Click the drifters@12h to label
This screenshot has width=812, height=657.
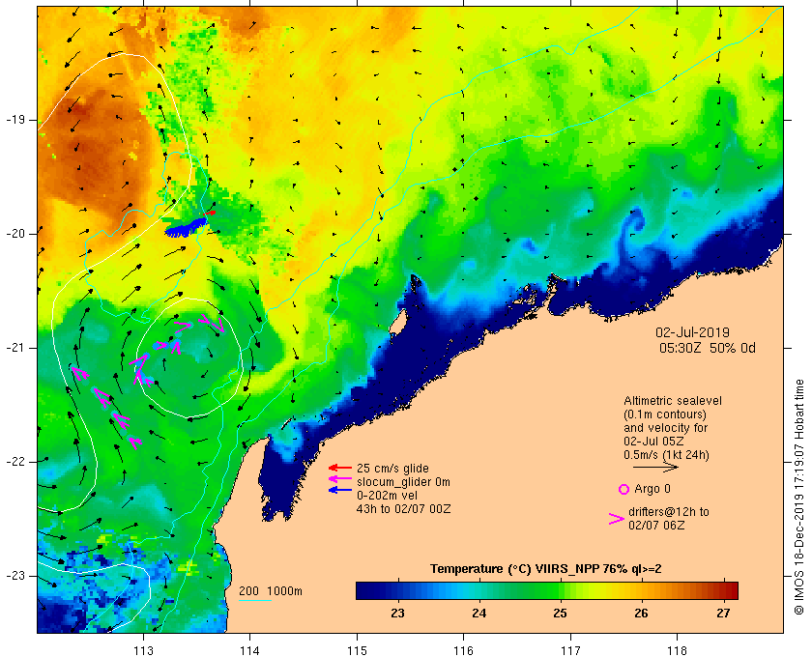point(669,511)
